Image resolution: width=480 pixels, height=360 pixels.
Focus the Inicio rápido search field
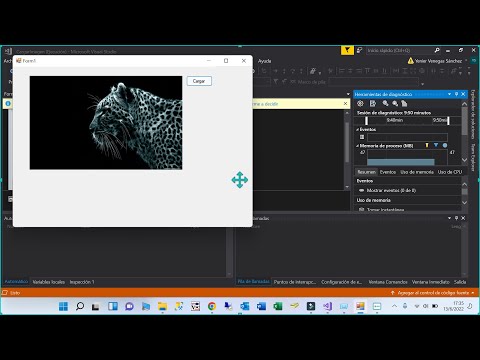399,50
